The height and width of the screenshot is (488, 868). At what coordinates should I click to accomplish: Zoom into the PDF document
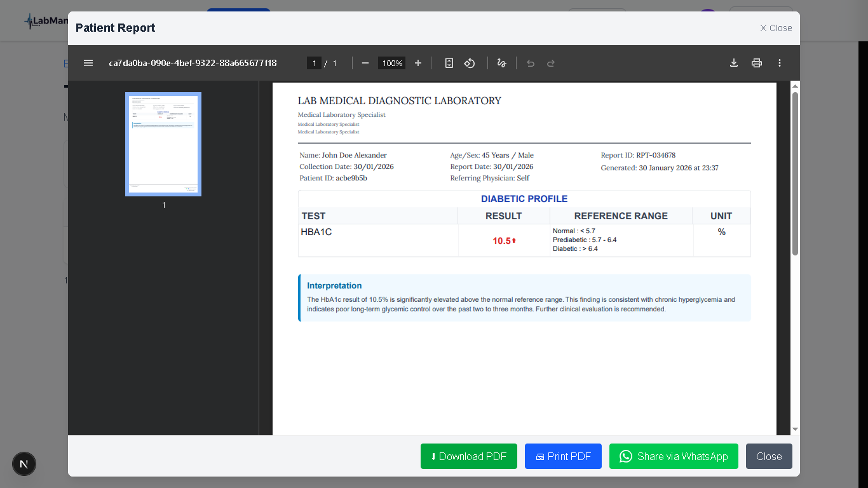[x=417, y=63]
